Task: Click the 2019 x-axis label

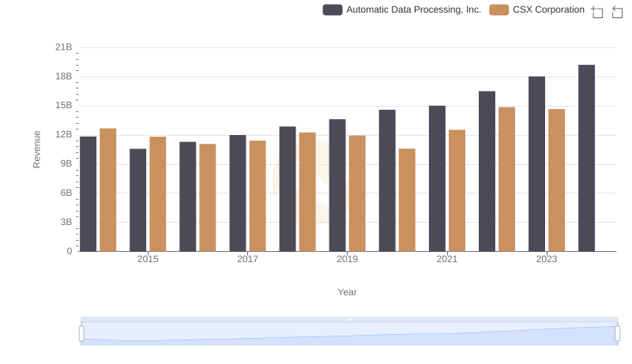Action: 347,259
